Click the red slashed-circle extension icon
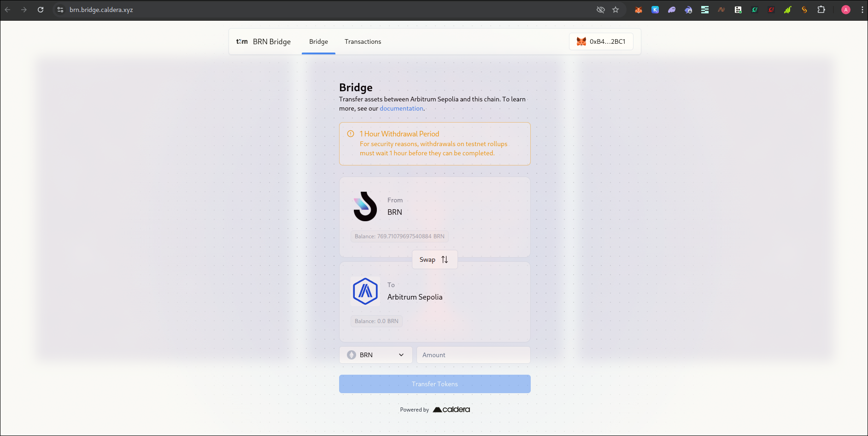This screenshot has width=868, height=436. click(x=771, y=10)
